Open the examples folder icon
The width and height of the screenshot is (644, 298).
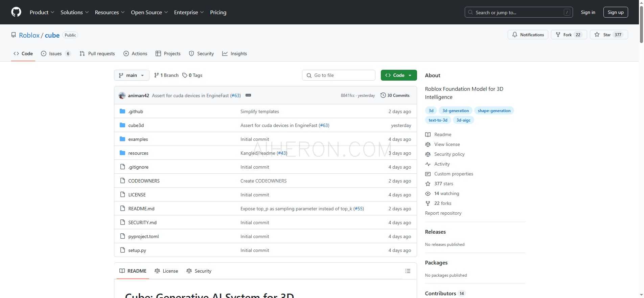pyautogui.click(x=122, y=139)
